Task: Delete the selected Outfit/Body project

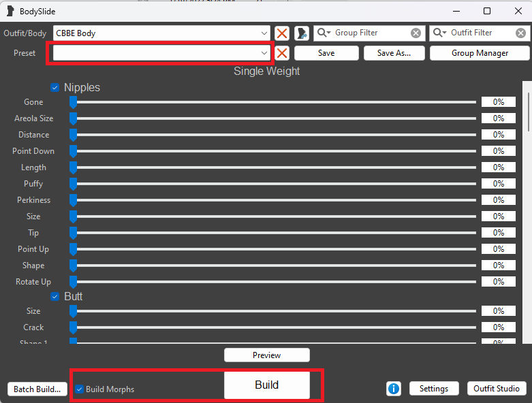Action: (281, 33)
